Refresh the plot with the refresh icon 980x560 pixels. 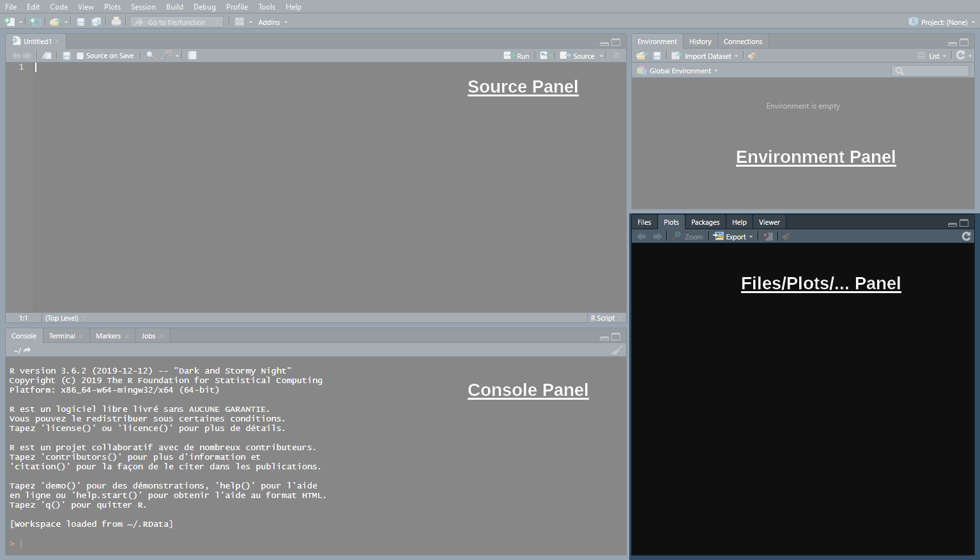click(x=966, y=236)
